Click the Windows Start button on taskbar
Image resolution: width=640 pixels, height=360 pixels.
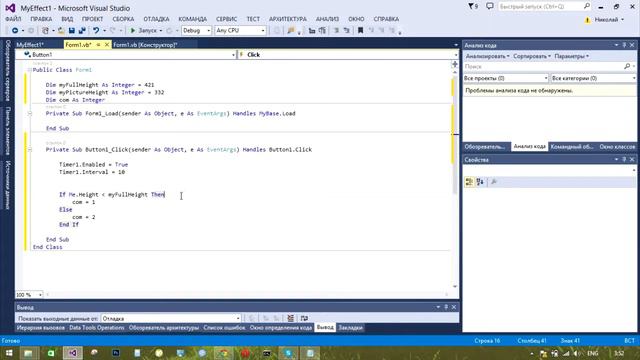coord(9,353)
